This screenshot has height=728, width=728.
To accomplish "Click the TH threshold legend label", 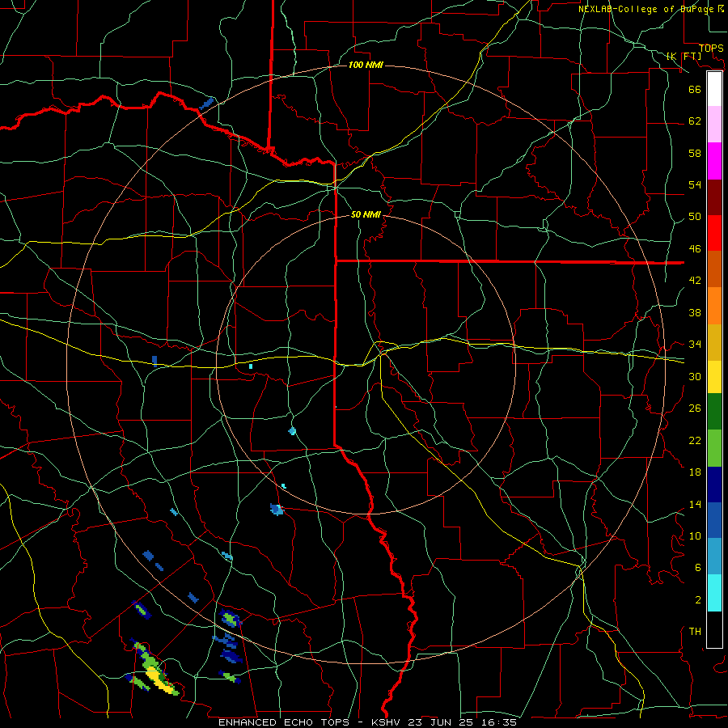I will click(x=695, y=632).
